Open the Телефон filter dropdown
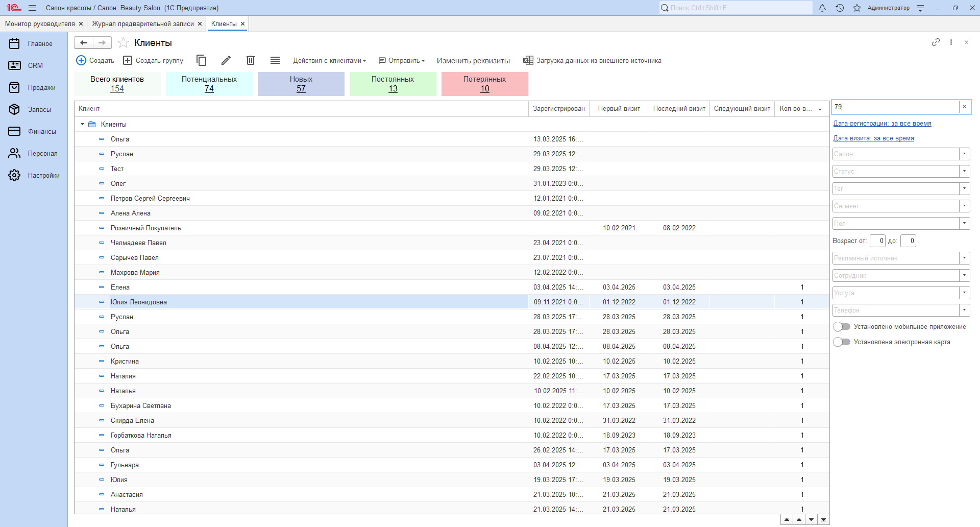This screenshot has height=527, width=980. (x=964, y=310)
